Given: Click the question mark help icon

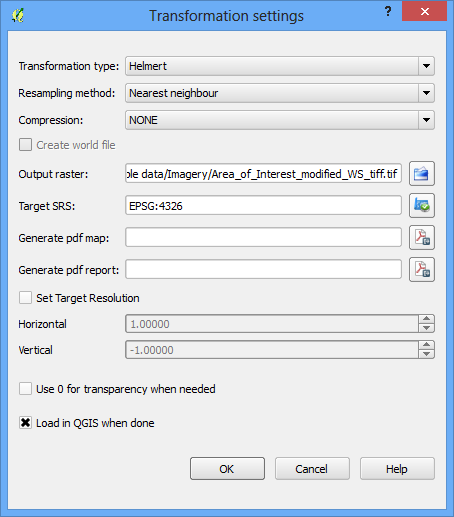Looking at the screenshot, I should 388,12.
